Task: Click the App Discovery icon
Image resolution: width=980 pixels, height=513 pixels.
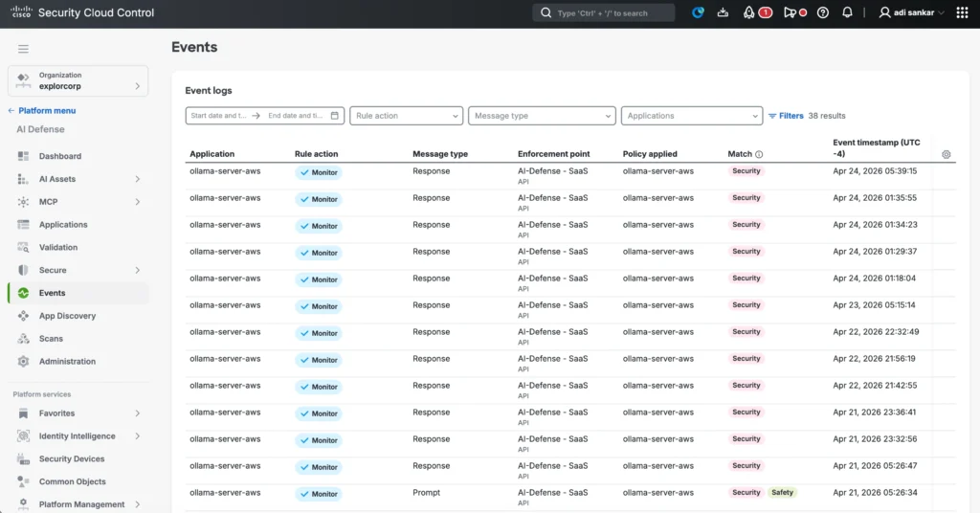Action: coord(23,316)
